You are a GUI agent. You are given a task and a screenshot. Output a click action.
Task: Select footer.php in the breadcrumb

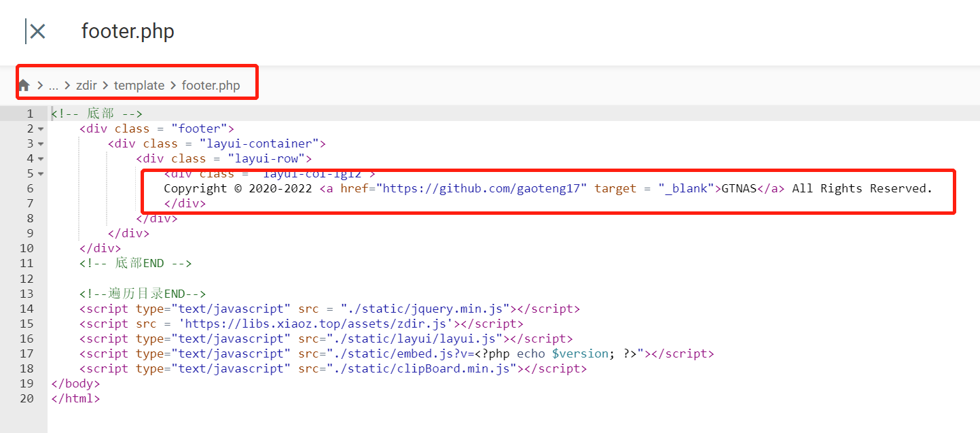(x=211, y=86)
